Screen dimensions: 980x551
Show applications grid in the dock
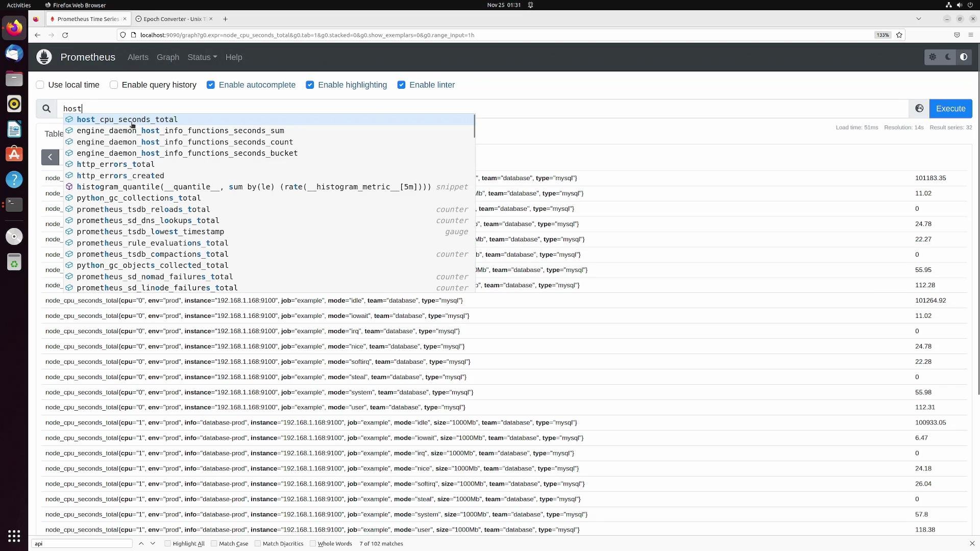click(14, 536)
